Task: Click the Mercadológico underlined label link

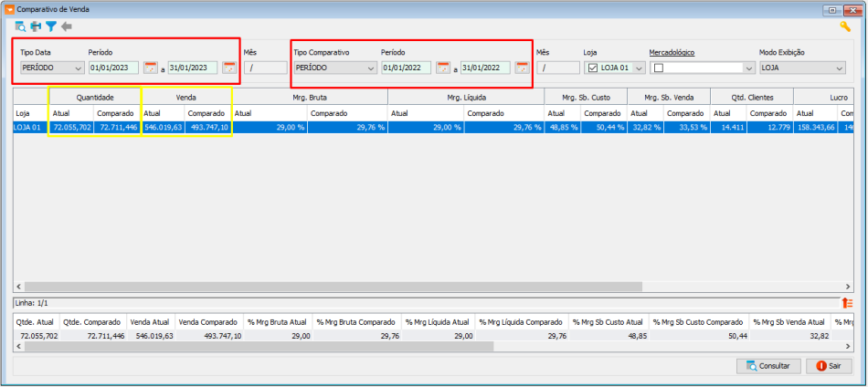Action: 672,52
